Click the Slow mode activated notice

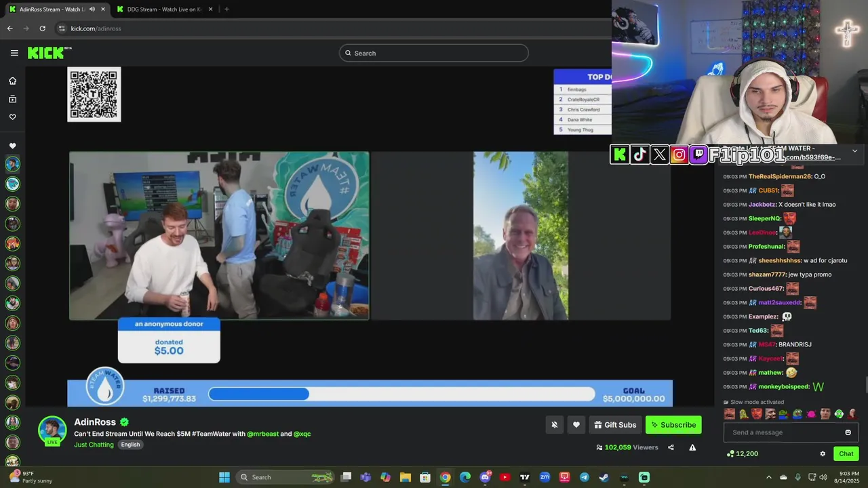[753, 402]
